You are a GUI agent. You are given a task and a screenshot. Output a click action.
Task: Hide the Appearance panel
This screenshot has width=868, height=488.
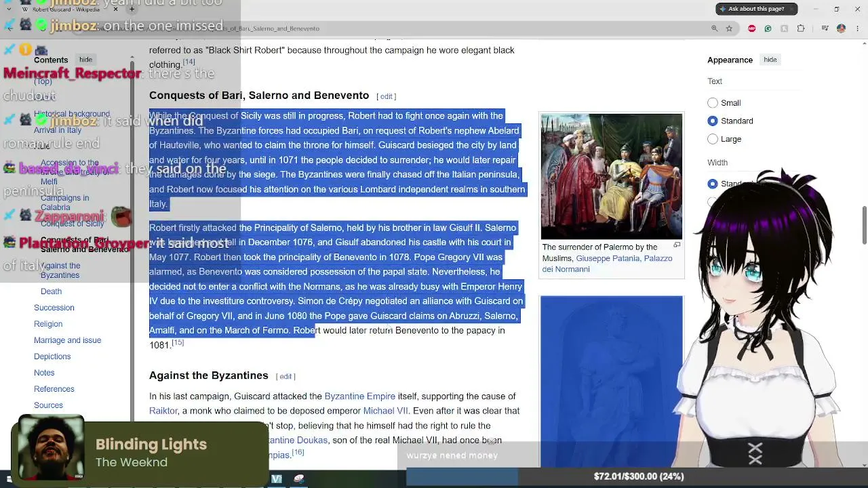click(770, 60)
